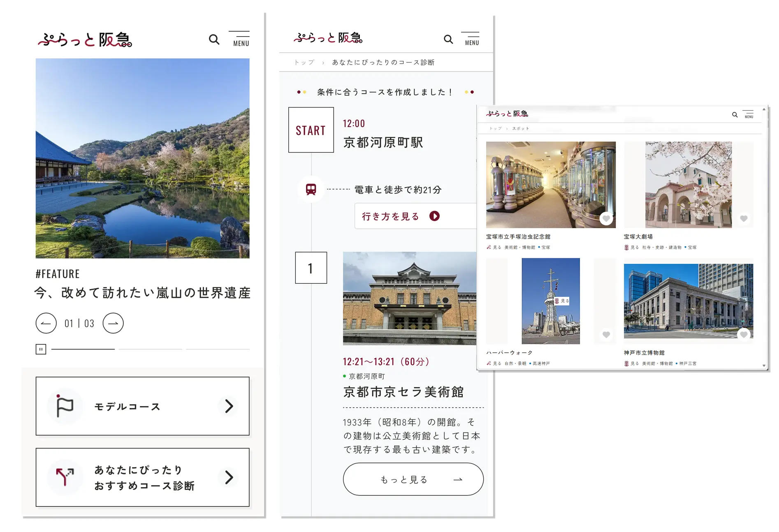Favorite the 宝塚市立手塚治虫記念館 heart icon

pos(606,218)
